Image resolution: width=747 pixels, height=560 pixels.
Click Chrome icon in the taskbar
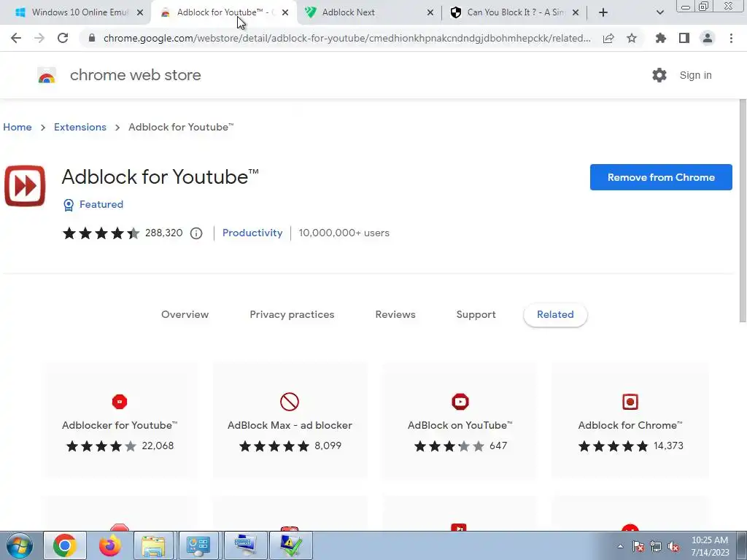click(65, 545)
